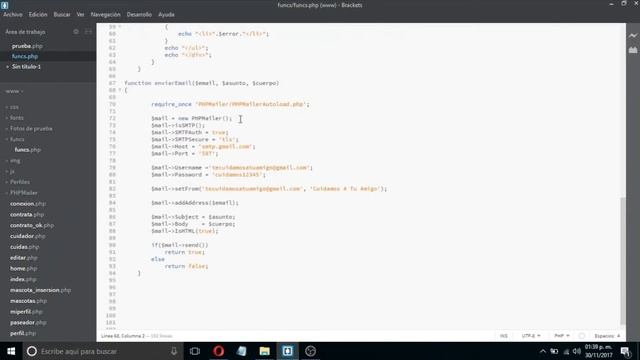The width and height of the screenshot is (640, 360).
Task: Expand the PHPMailer folder
Action: (24, 193)
